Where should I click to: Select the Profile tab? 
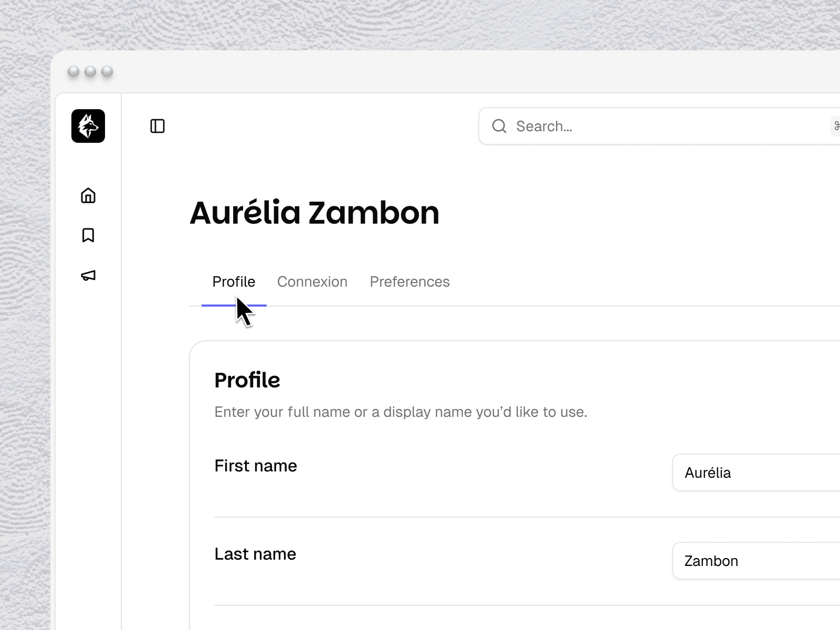234,282
